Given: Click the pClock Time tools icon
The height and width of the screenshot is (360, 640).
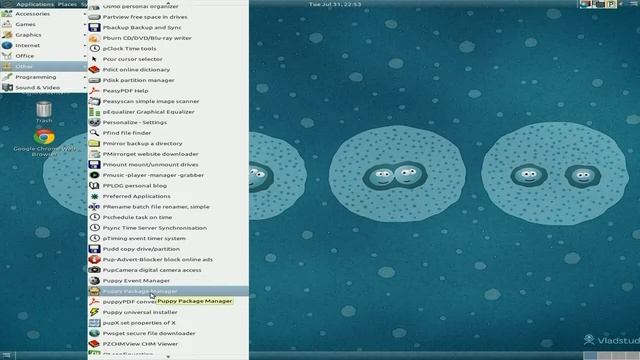Looking at the screenshot, I should pos(94,49).
